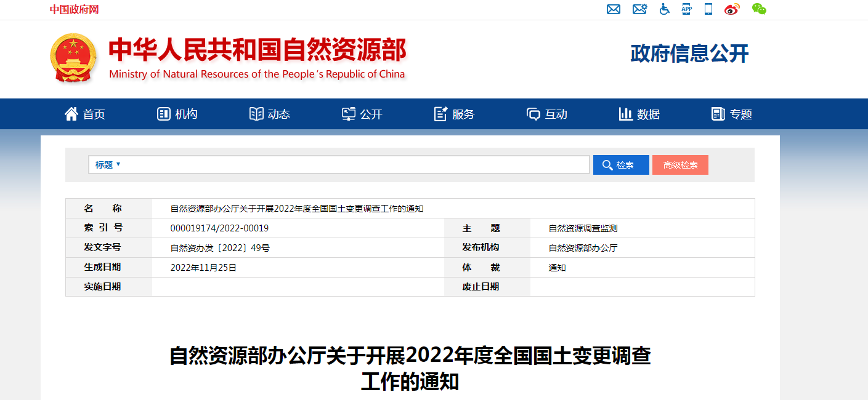Expand the 标题 search type dropdown
Viewport: 868px width, 400px height.
pos(108,165)
